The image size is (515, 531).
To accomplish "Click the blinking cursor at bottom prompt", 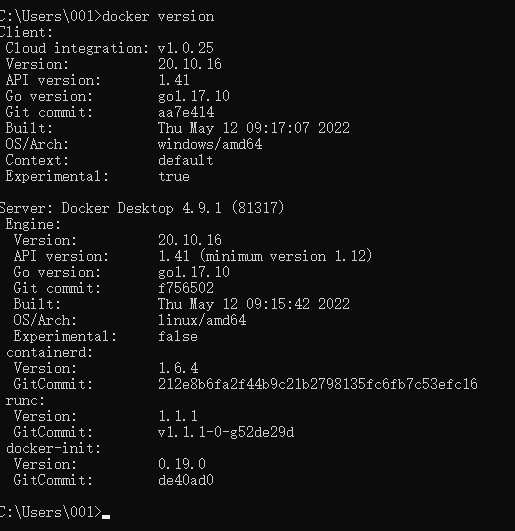I will pyautogui.click(x=106, y=517).
